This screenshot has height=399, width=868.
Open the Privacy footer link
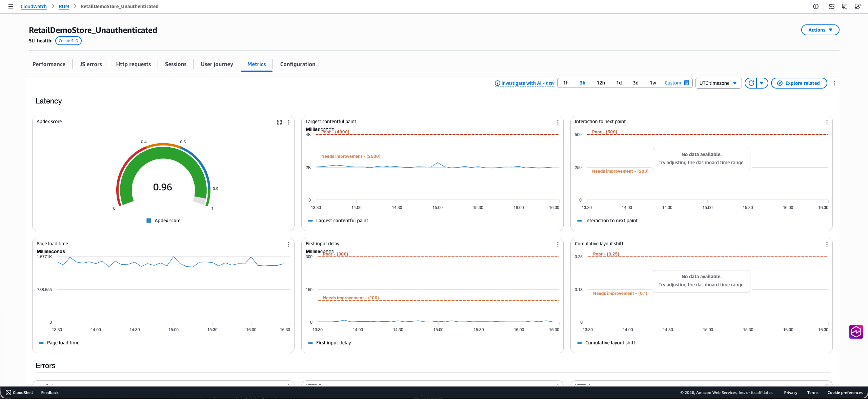(790, 393)
